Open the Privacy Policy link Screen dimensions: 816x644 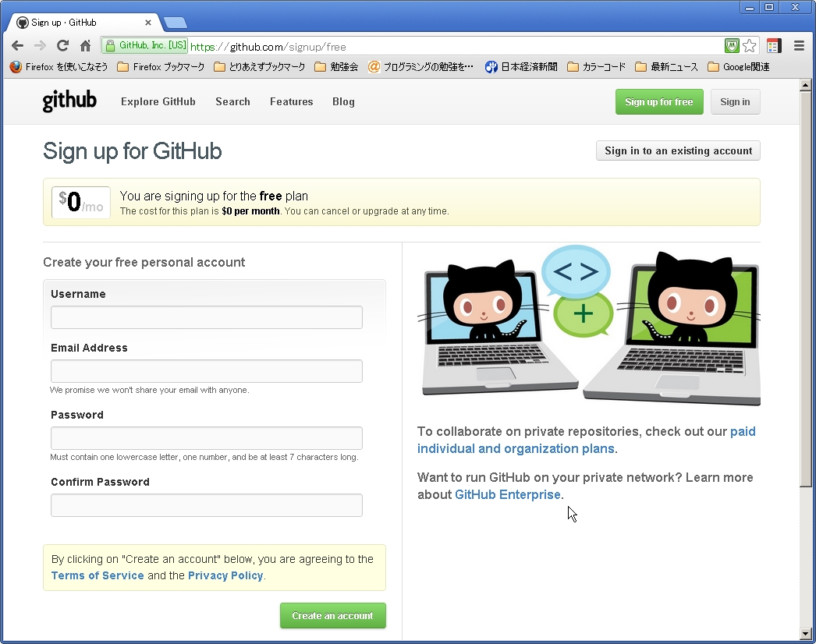click(225, 575)
